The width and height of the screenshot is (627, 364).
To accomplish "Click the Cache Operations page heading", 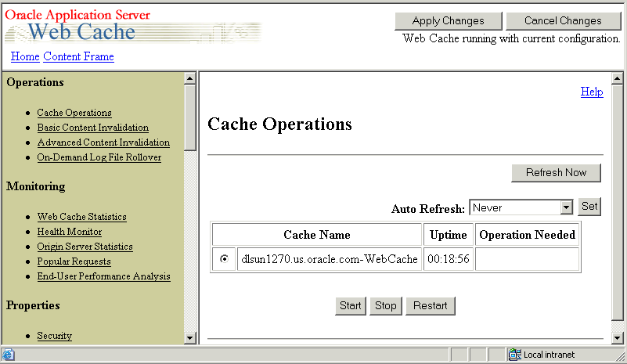I will point(279,124).
